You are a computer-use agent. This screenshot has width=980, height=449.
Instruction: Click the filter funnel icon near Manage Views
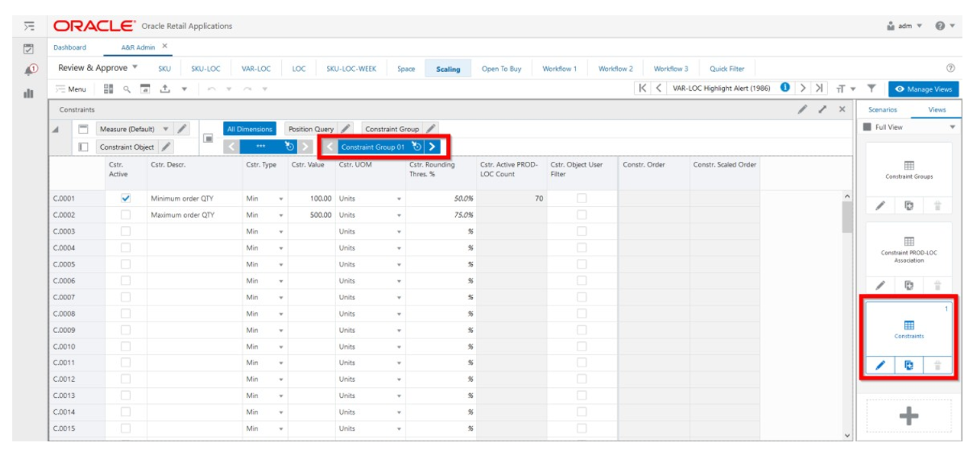872,89
